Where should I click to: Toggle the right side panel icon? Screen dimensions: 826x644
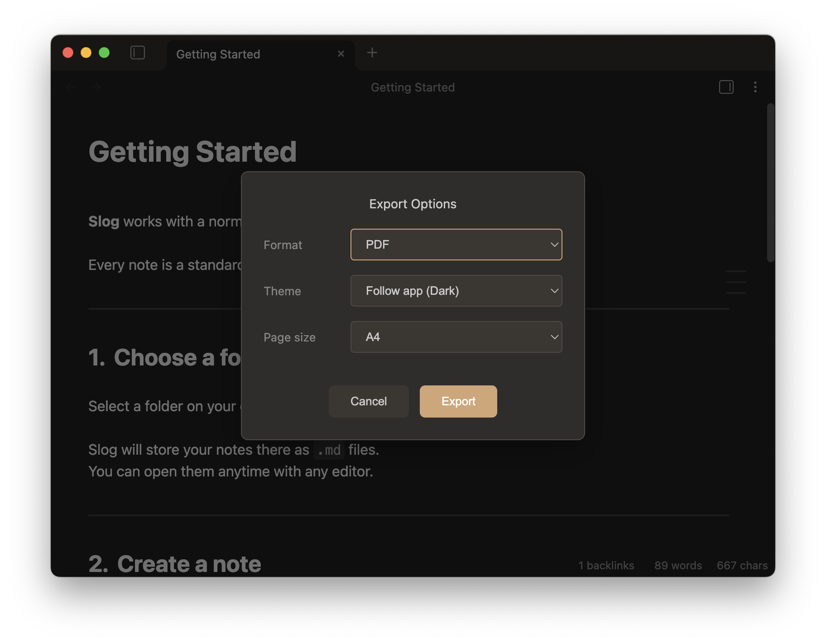726,87
